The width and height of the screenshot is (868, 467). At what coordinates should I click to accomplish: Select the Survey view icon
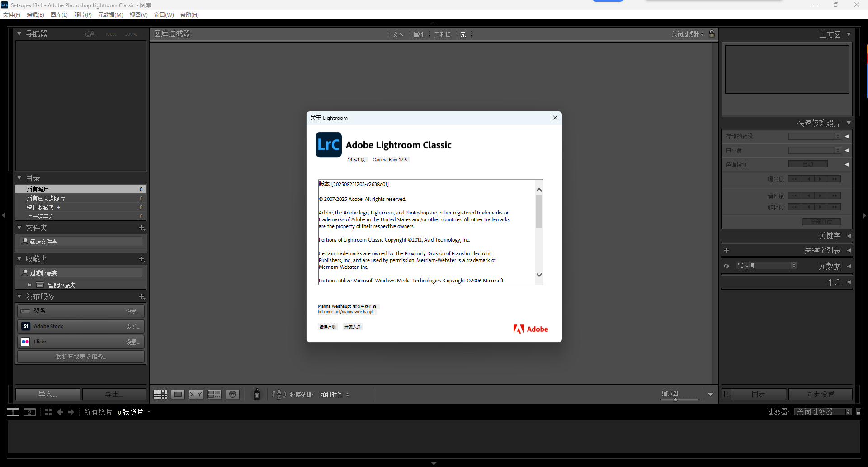214,394
